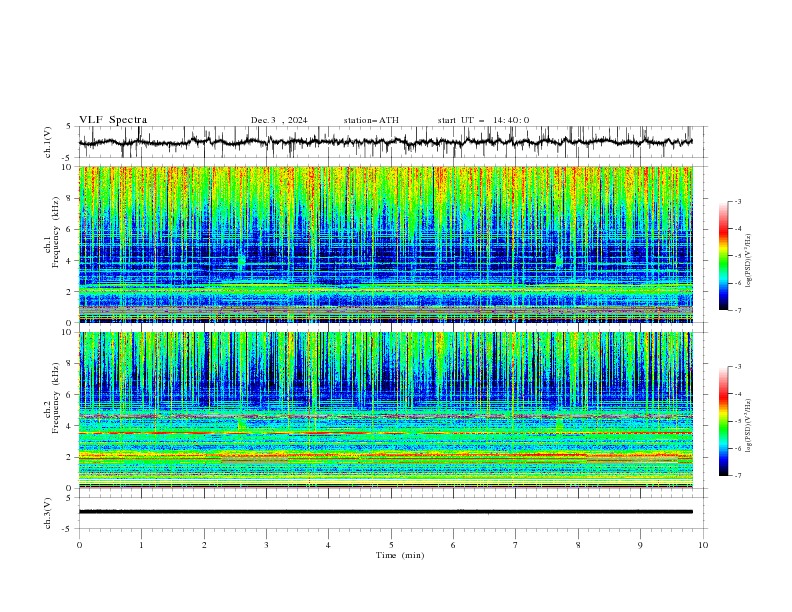Click the "station=ATH" header label
Viewport: 792px width, 612px height.
tap(371, 120)
